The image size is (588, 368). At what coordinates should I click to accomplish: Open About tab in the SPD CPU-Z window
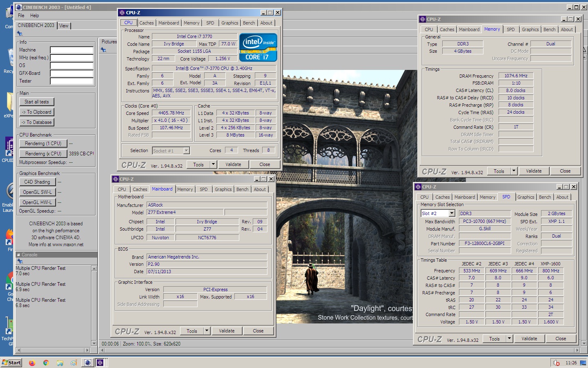[562, 197]
